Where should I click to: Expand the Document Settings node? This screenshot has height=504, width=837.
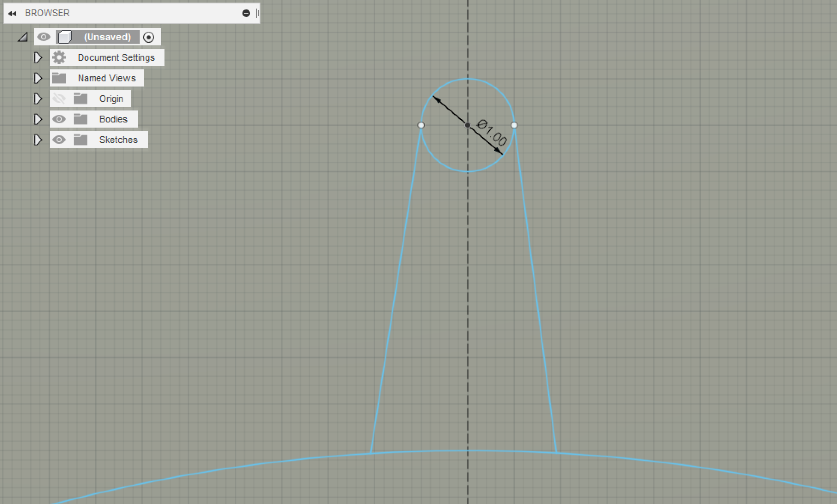(38, 57)
